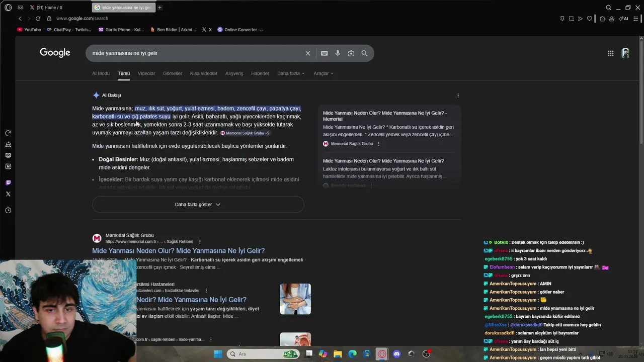Image resolution: width=644 pixels, height=362 pixels.
Task: Open Discord from the taskbar
Action: (396, 354)
